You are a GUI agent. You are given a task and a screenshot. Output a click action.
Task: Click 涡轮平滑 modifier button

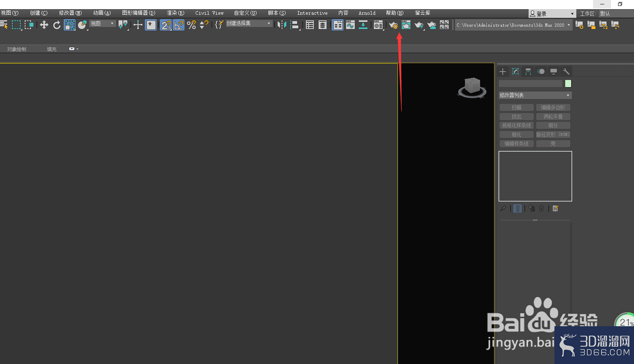tap(553, 117)
